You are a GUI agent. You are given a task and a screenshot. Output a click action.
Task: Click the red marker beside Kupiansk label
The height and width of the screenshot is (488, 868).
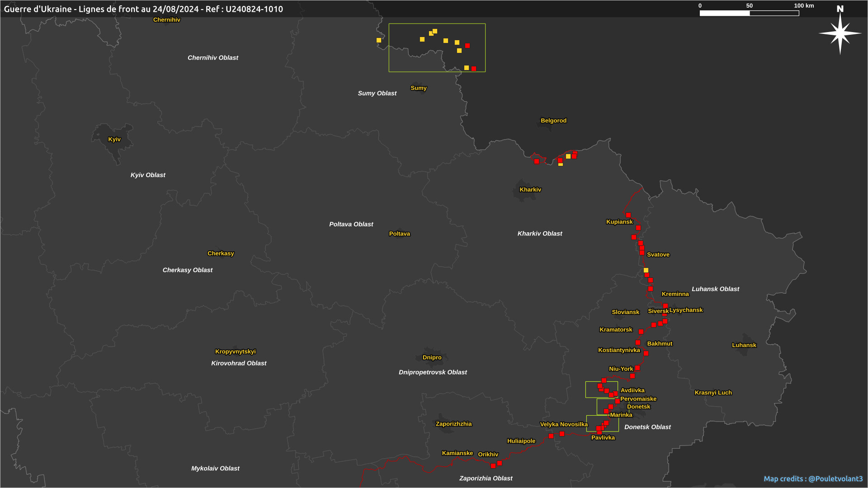pos(628,216)
